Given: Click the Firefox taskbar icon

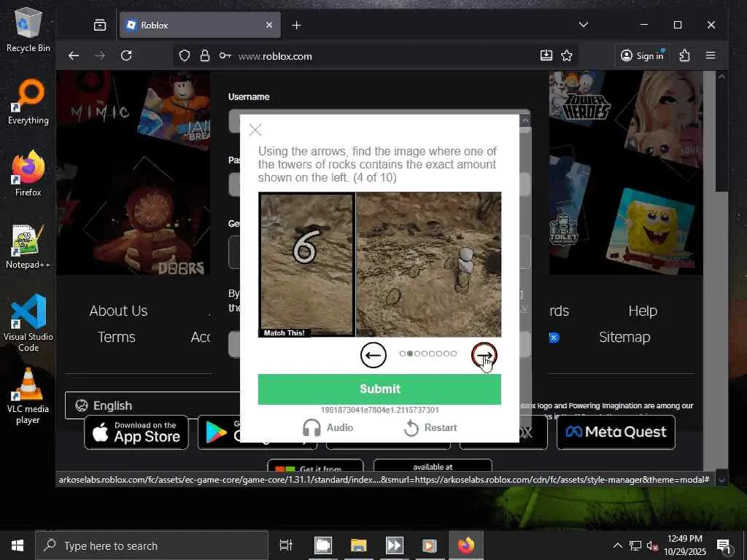Looking at the screenshot, I should [x=466, y=545].
